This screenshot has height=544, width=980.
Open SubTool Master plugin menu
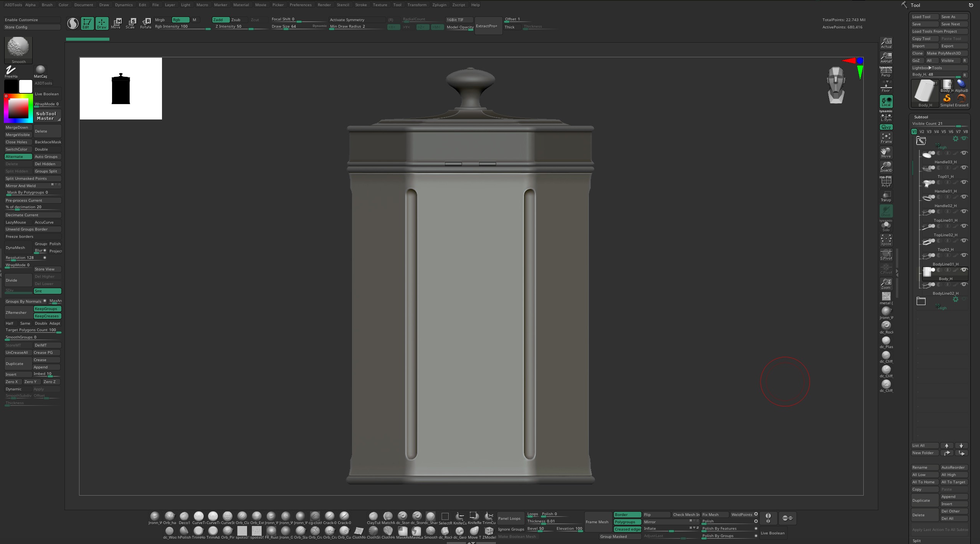point(48,116)
